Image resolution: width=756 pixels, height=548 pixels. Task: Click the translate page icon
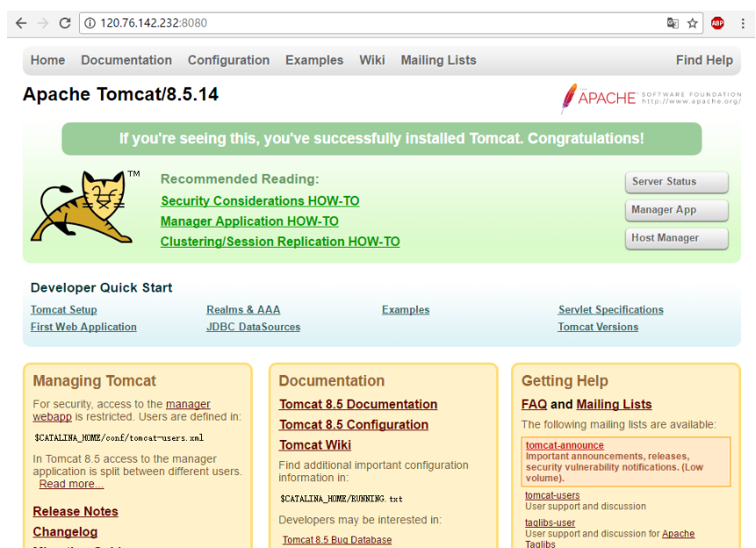coord(673,23)
